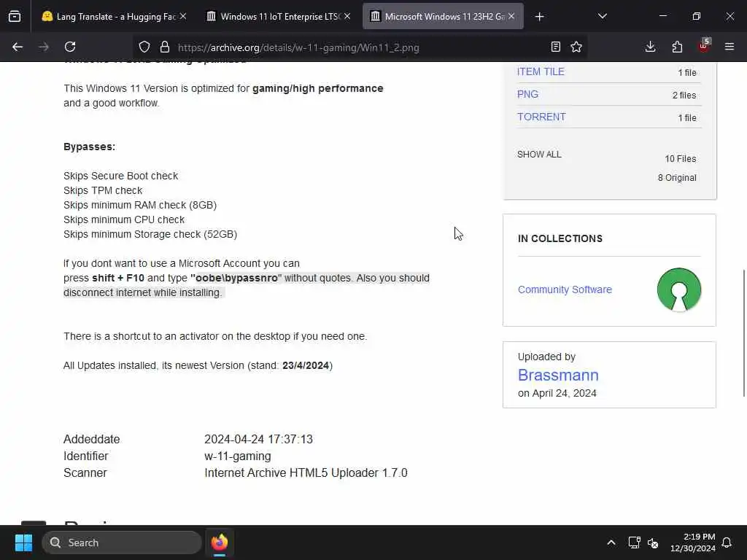
Task: Click identifier value w-11-gaming
Action: 238,456
